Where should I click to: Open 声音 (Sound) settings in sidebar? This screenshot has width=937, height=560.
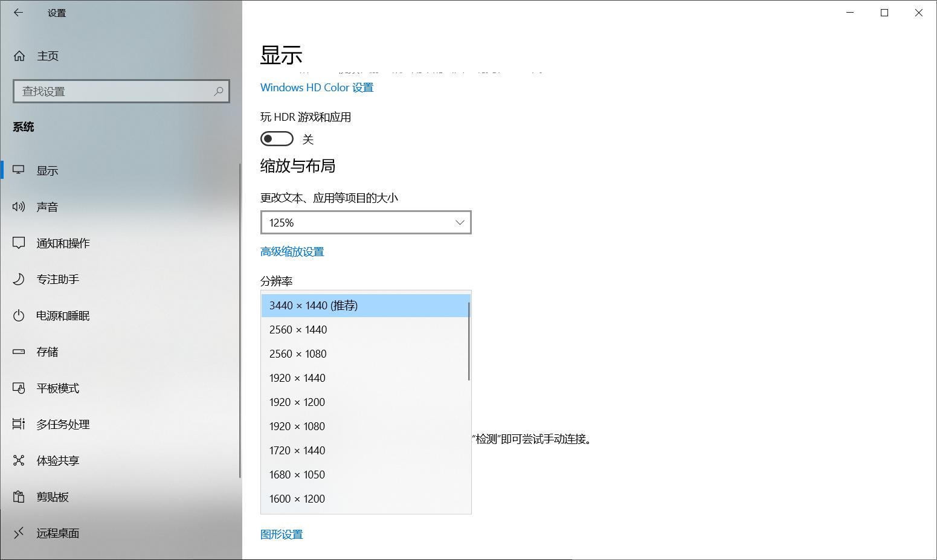[x=48, y=207]
